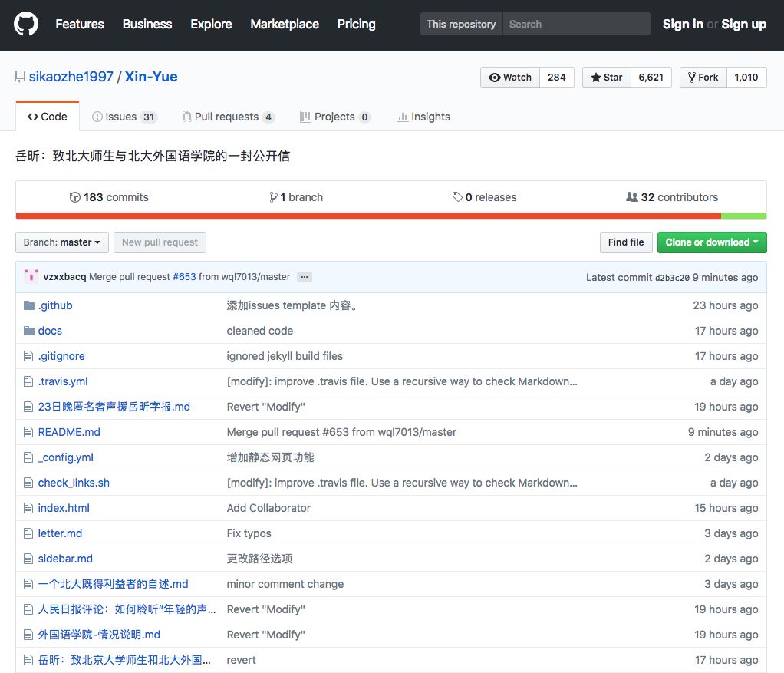Viewport: 784px width, 673px height.
Task: Click the Insights bar graph icon
Action: 402,117
